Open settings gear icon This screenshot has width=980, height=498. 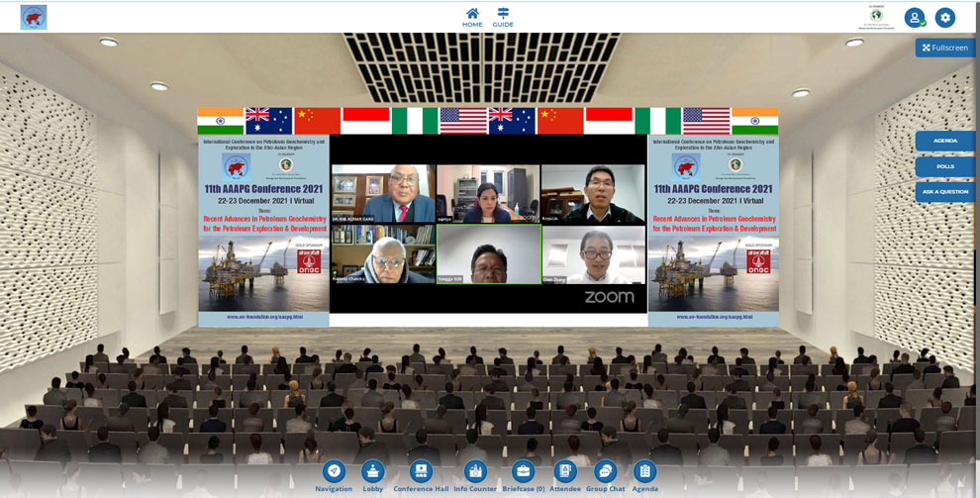(x=945, y=18)
